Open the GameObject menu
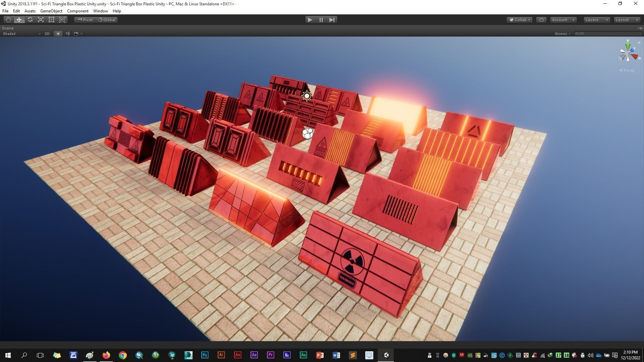 click(x=51, y=11)
